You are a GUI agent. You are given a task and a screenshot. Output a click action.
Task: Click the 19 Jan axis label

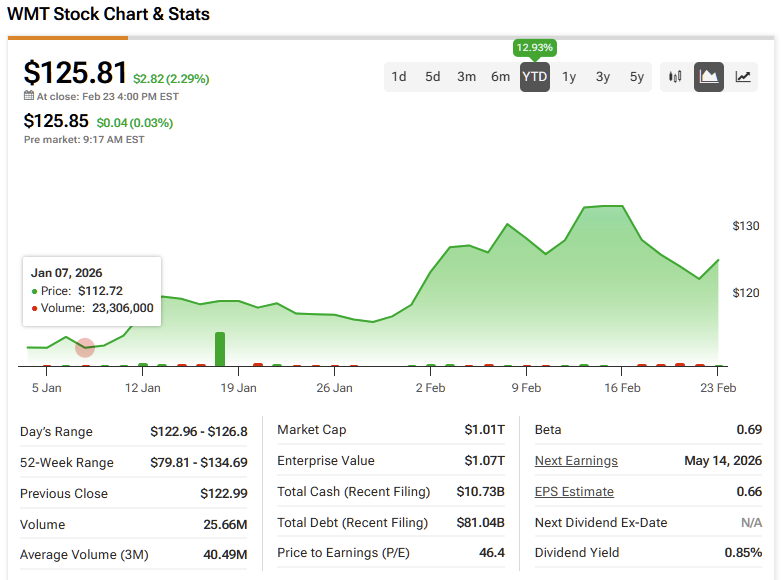pos(238,388)
